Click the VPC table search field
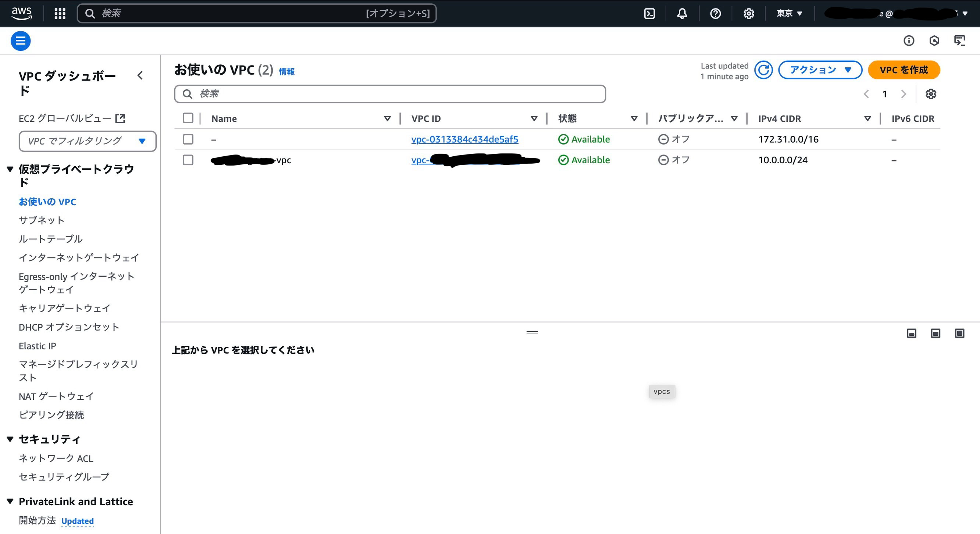Viewport: 980px width, 534px height. pos(389,94)
